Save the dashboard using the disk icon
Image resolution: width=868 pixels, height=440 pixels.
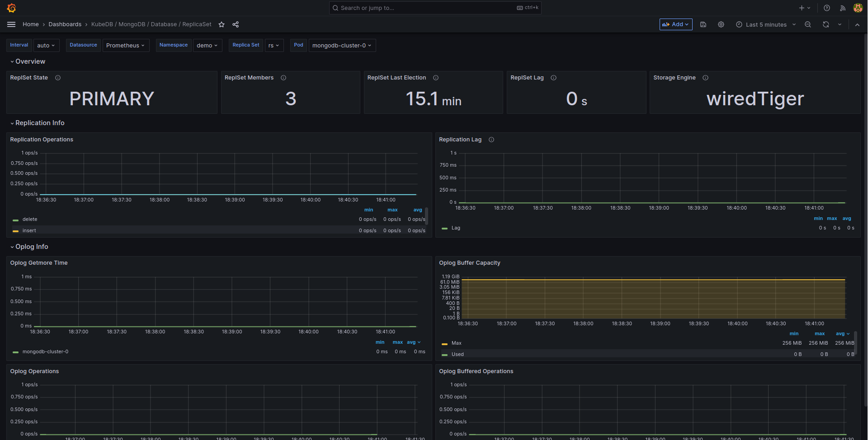[x=703, y=24]
